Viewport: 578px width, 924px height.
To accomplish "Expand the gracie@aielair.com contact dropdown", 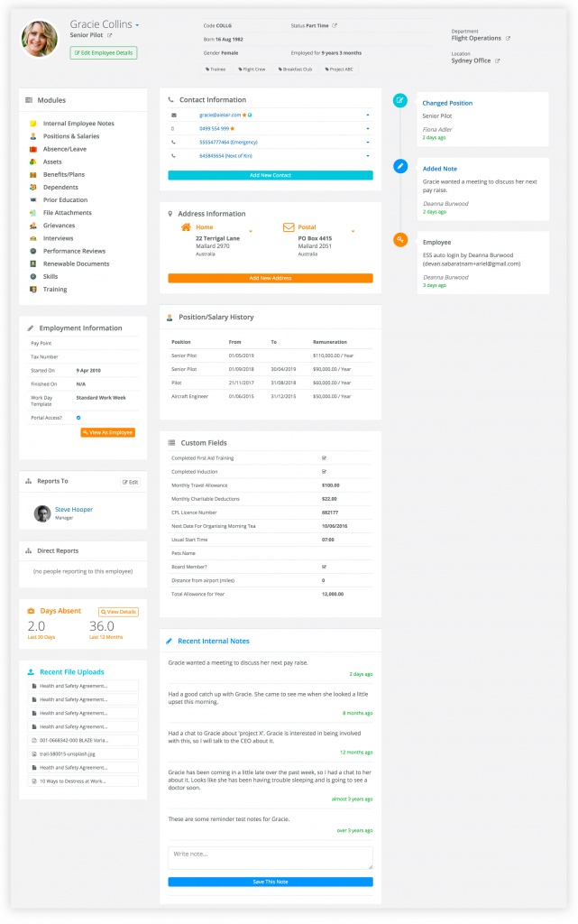I will (368, 115).
